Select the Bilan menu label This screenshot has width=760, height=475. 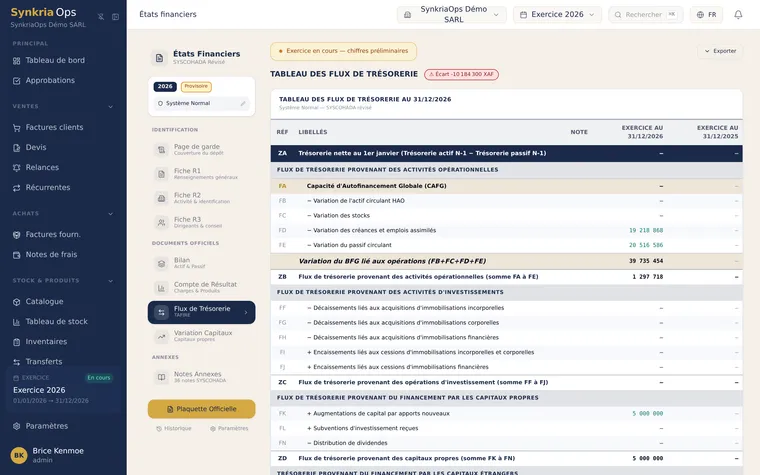pos(182,260)
